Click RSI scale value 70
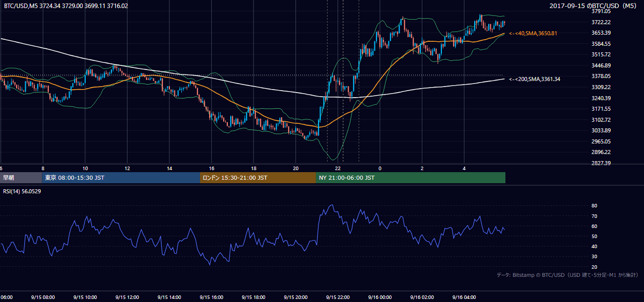 (594, 216)
